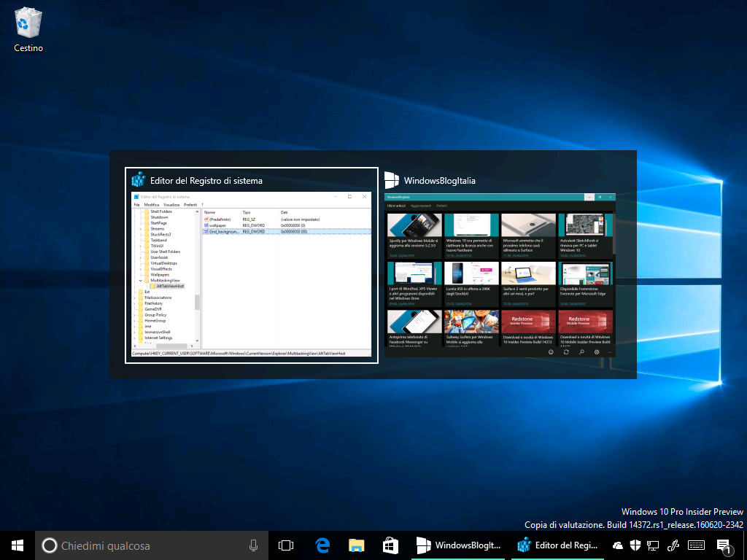Click the Editor del Registro taskbar button
The width and height of the screenshot is (747, 560).
[x=558, y=545]
